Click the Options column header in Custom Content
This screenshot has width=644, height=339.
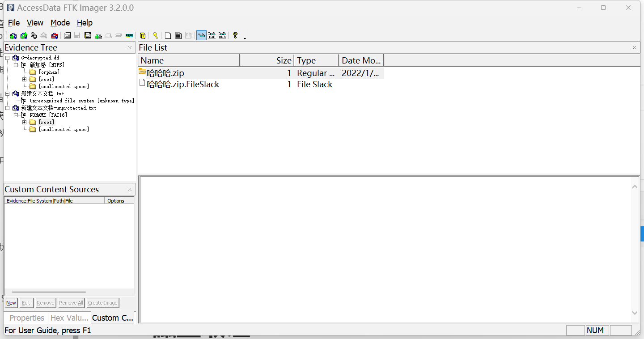119,201
